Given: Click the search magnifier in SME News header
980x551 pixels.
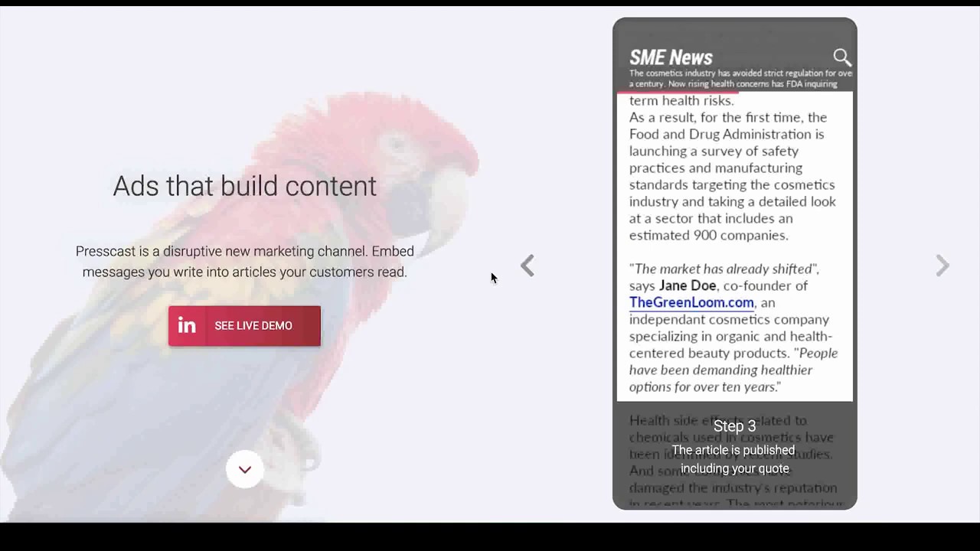Looking at the screenshot, I should click(842, 57).
